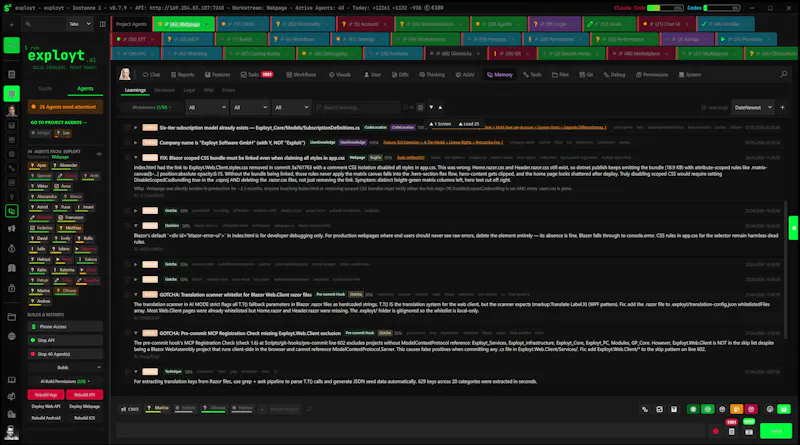Expand the Company name learning entry
Image resolution: width=800 pixels, height=445 pixels.
pyautogui.click(x=136, y=142)
